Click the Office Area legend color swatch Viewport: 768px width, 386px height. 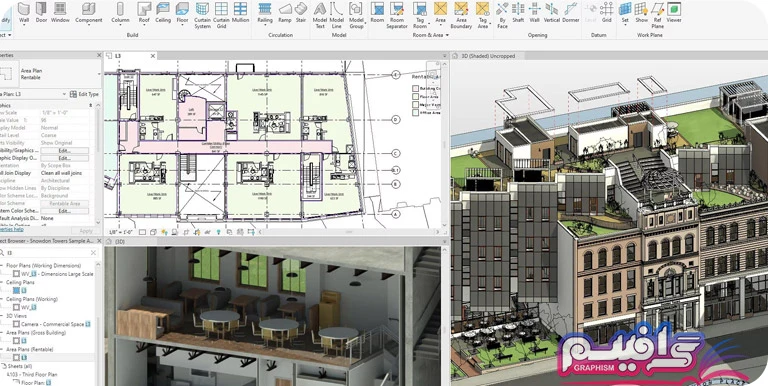[x=415, y=112]
